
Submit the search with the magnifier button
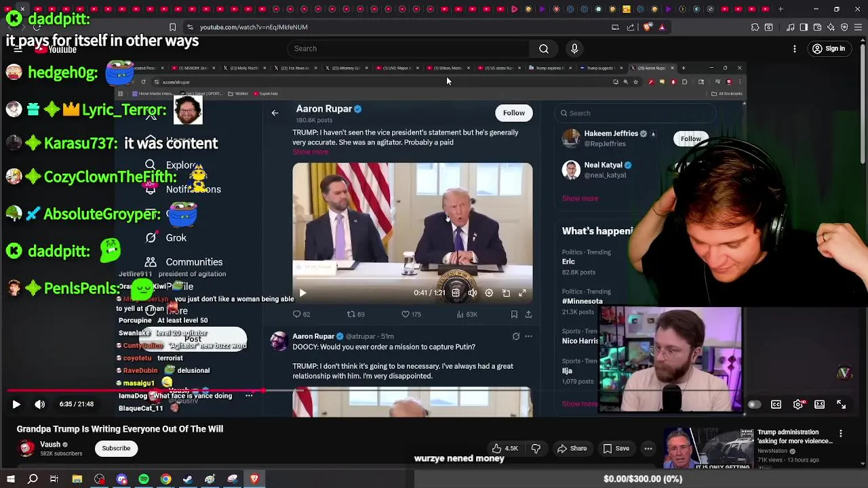coord(544,49)
